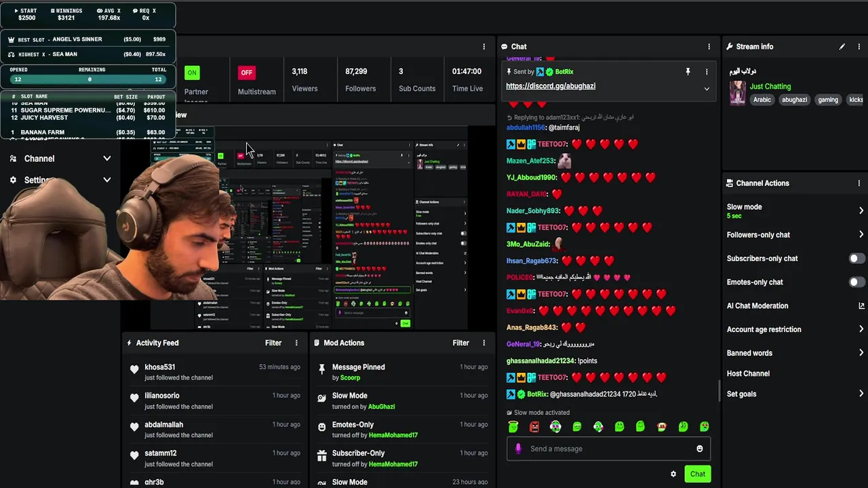Expand Banned words settings
This screenshot has height=488, width=868.
(861, 353)
